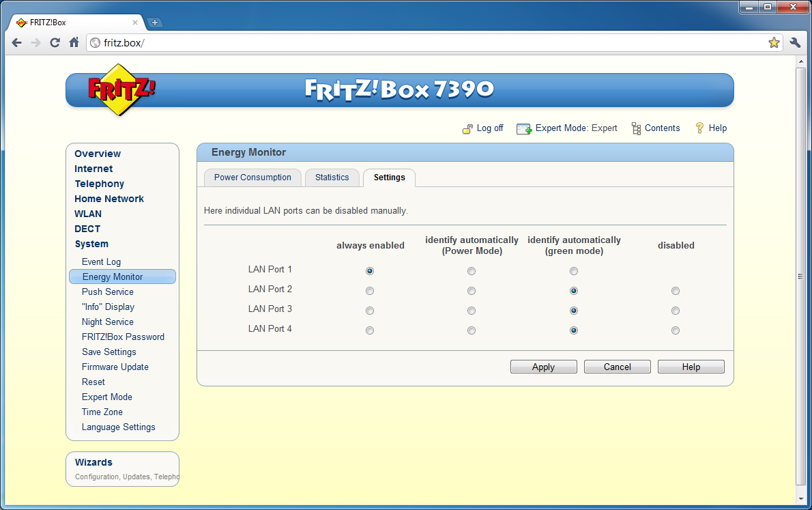Click the Cancel button
The height and width of the screenshot is (510, 812).
pyautogui.click(x=617, y=367)
